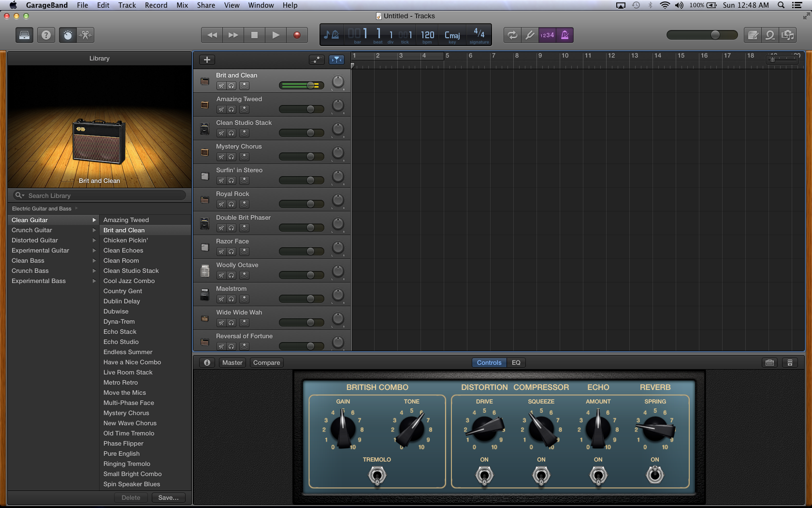Open the Track menu
The height and width of the screenshot is (508, 812).
[x=127, y=5]
